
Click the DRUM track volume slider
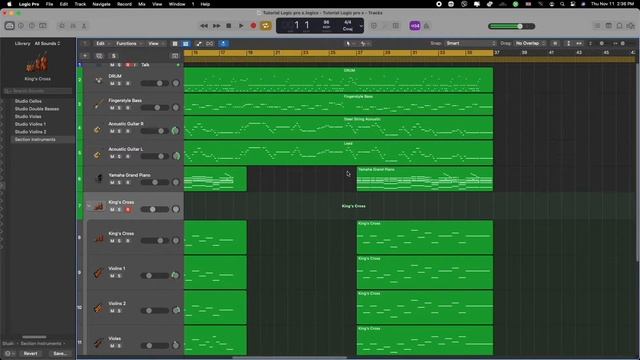click(154, 83)
